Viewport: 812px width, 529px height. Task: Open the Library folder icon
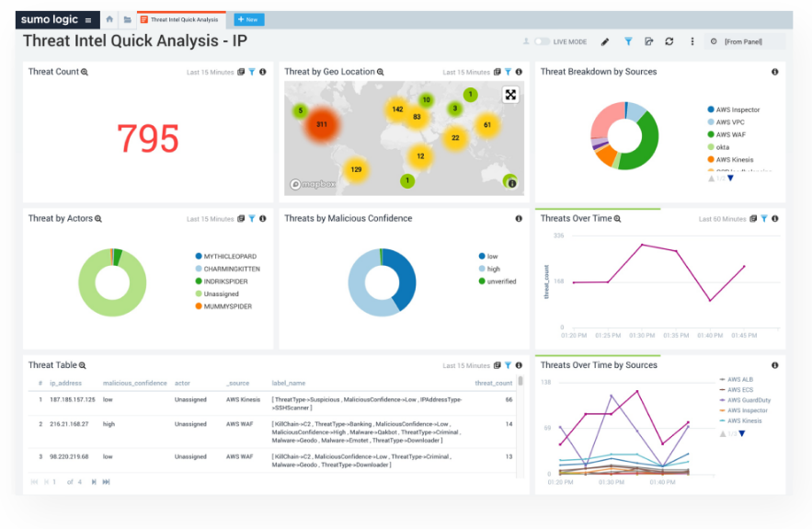pos(127,19)
